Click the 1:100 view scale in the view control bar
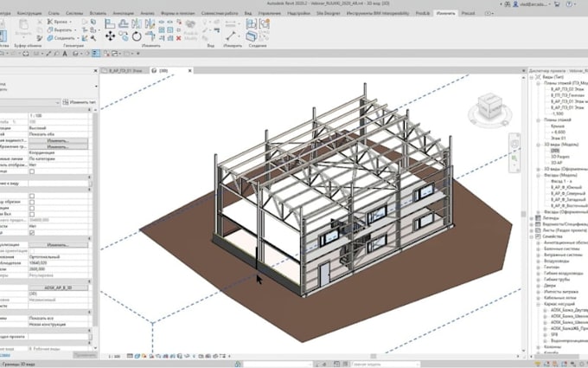The image size is (588, 368). coord(114,356)
